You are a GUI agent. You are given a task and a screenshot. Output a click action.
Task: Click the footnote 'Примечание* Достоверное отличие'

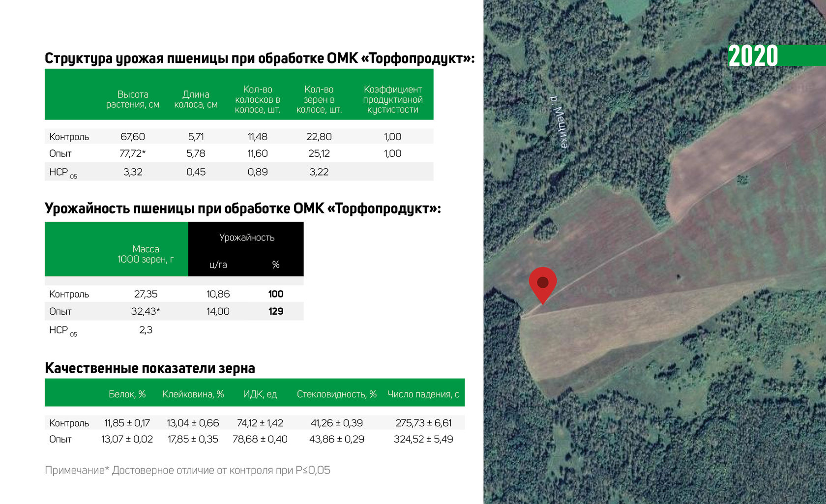187,471
